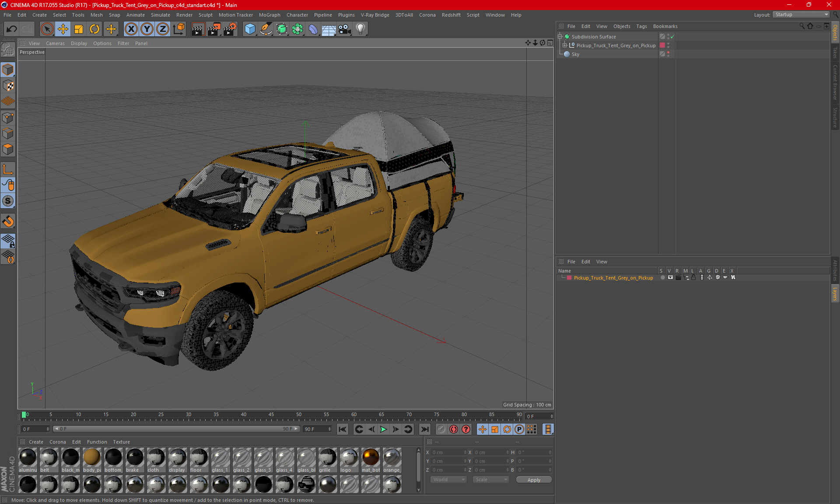The width and height of the screenshot is (840, 504).
Task: Select Points mode in left sidebar
Action: (x=8, y=118)
